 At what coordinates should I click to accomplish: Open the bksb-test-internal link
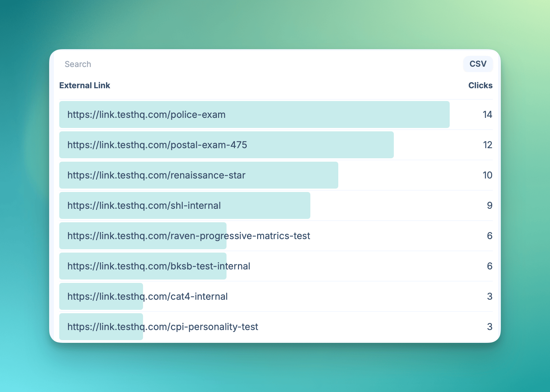[159, 266]
